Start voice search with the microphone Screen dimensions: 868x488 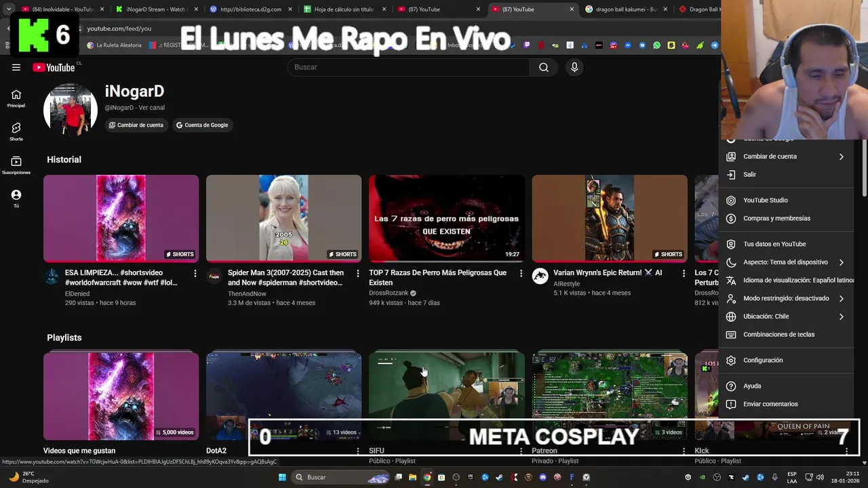tap(574, 67)
